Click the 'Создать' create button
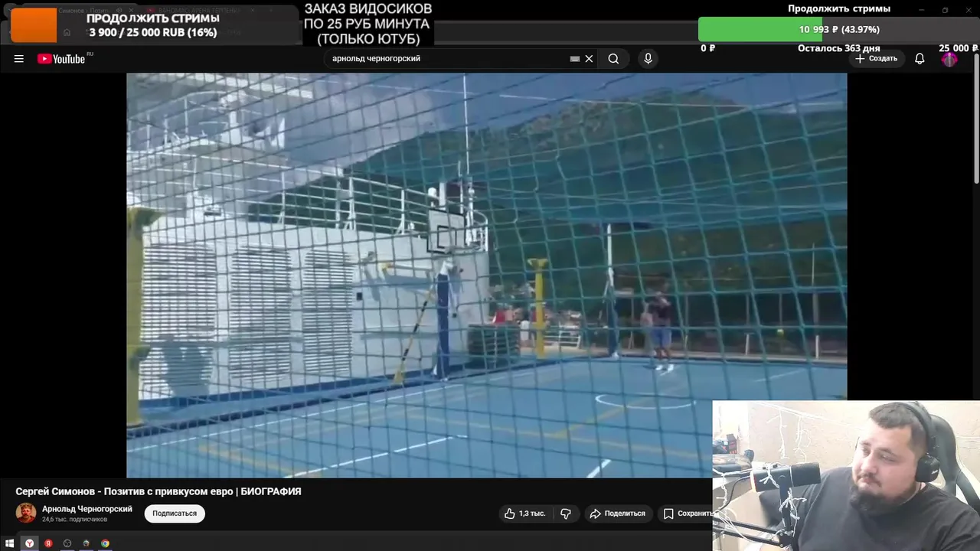980x551 pixels. [x=877, y=59]
